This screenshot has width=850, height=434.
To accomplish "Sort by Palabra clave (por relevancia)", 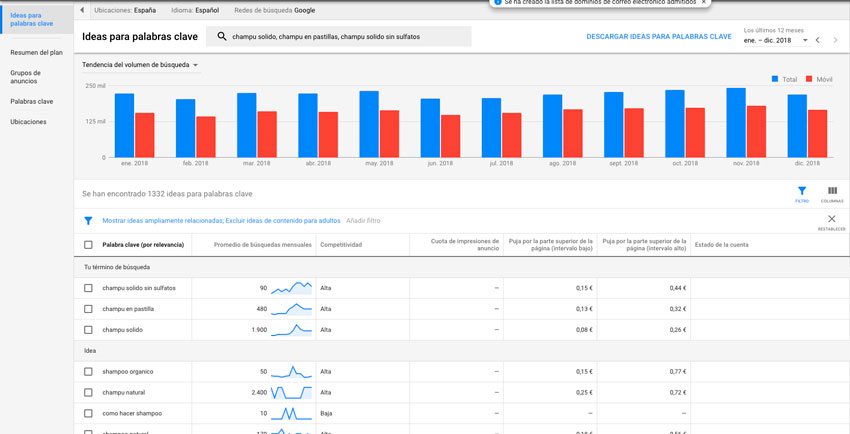I will click(x=143, y=245).
